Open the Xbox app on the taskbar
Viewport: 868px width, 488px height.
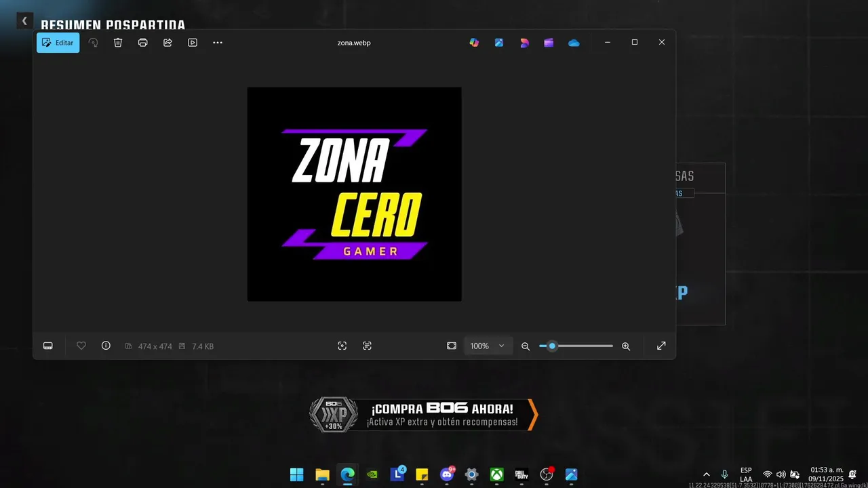(x=497, y=474)
